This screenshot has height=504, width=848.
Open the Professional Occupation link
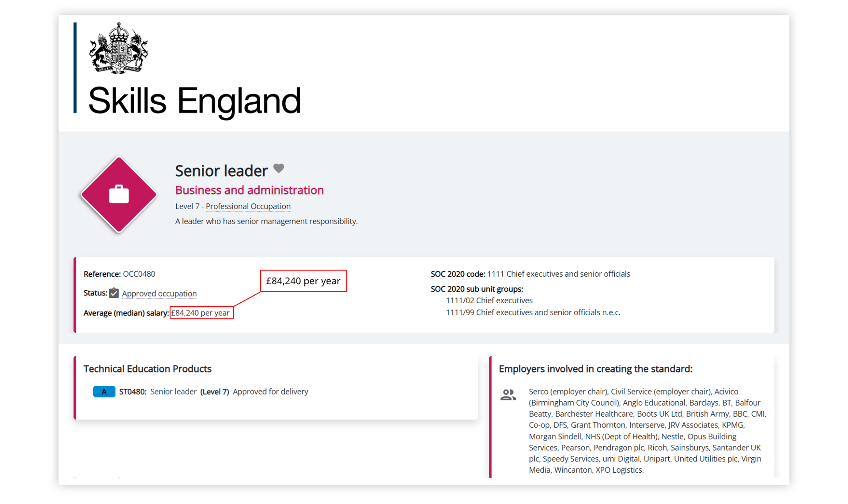(248, 206)
